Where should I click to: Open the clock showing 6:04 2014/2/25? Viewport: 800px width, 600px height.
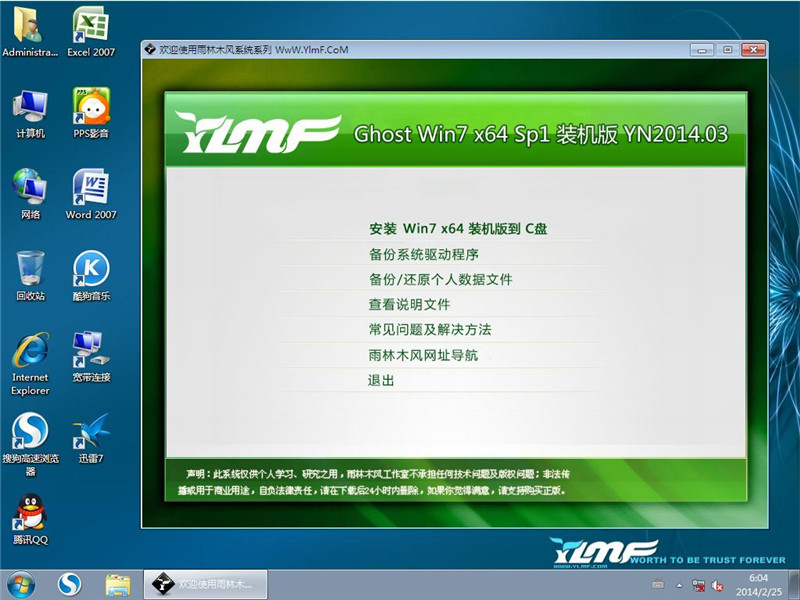pos(759,585)
